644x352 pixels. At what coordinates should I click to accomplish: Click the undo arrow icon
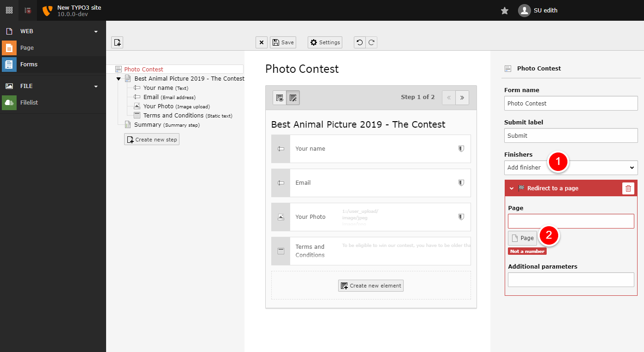pyautogui.click(x=360, y=42)
